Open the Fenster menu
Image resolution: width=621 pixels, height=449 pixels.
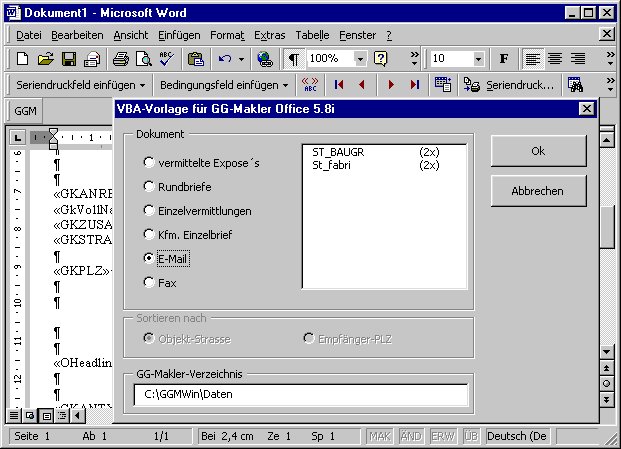tap(357, 35)
